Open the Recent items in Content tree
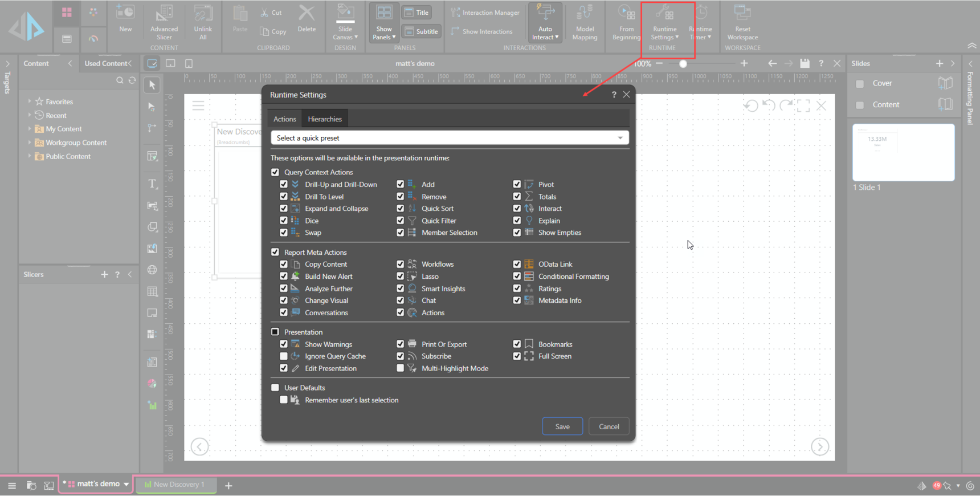Image resolution: width=980 pixels, height=496 pixels. [56, 115]
